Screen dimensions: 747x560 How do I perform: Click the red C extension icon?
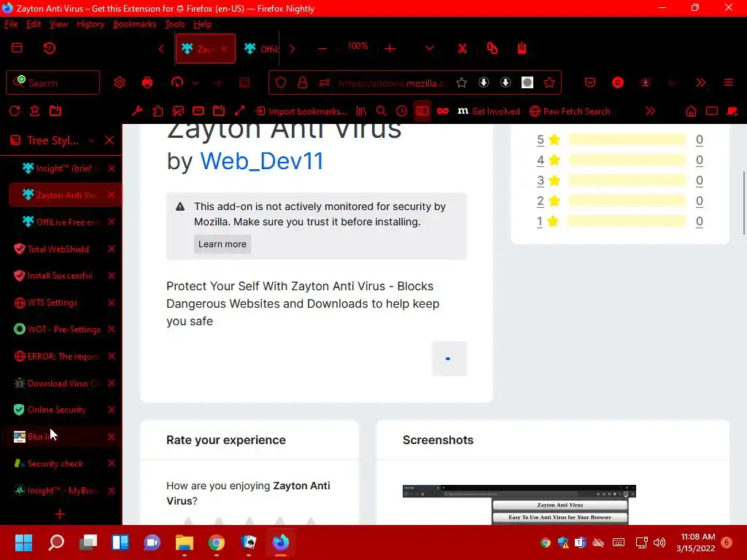[x=617, y=83]
